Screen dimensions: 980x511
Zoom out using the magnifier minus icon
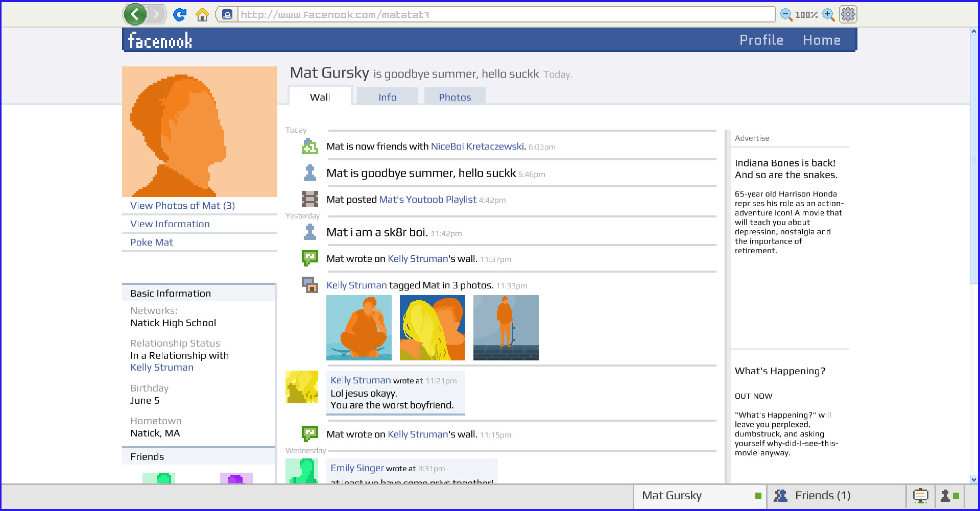point(786,15)
